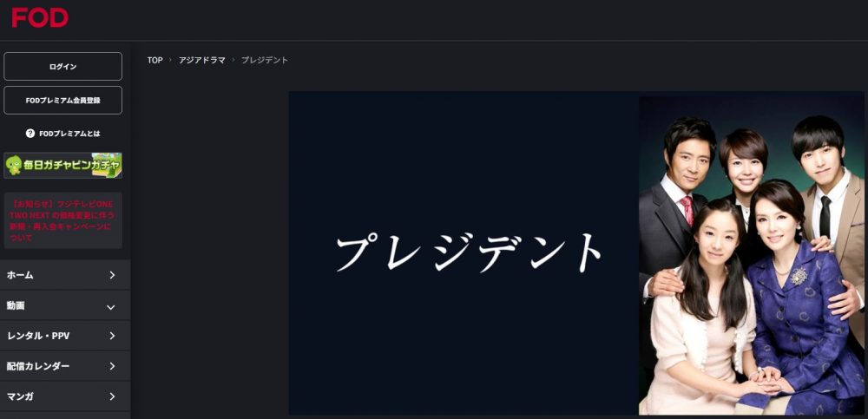Open the ガチャピンガチャ banner
Screen dimensions: 868x419
click(x=63, y=165)
